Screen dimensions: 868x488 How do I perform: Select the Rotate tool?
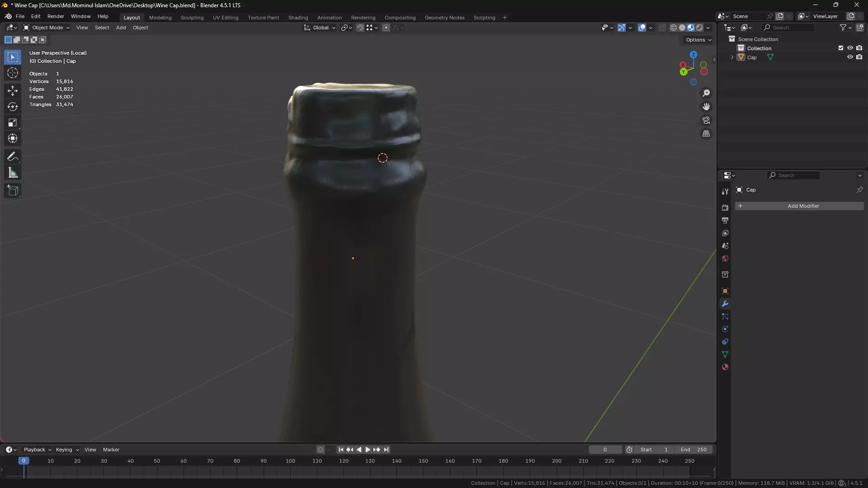point(13,107)
